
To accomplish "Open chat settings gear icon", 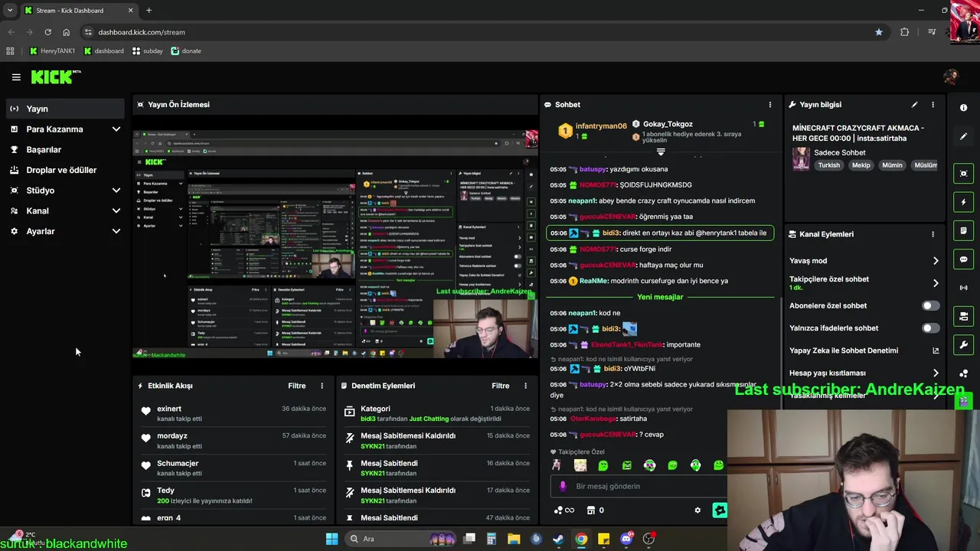I will pos(697,510).
